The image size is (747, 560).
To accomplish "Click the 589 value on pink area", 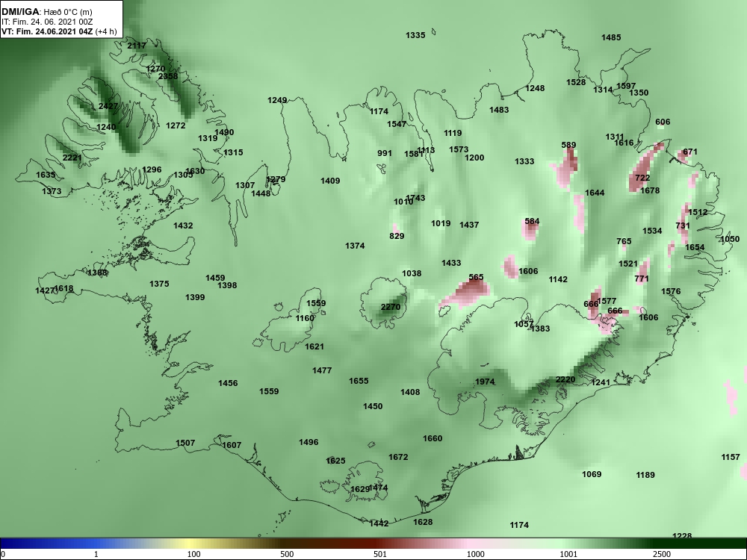I will (568, 146).
